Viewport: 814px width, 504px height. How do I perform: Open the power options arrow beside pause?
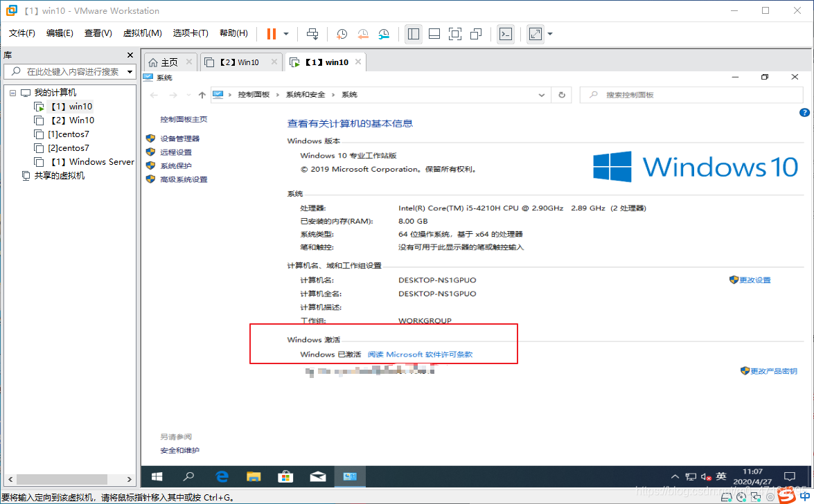point(286,34)
